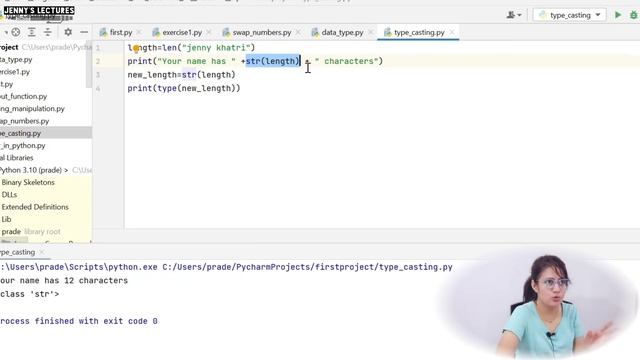Switch to the swap_numbers.py tab

[x=261, y=32]
